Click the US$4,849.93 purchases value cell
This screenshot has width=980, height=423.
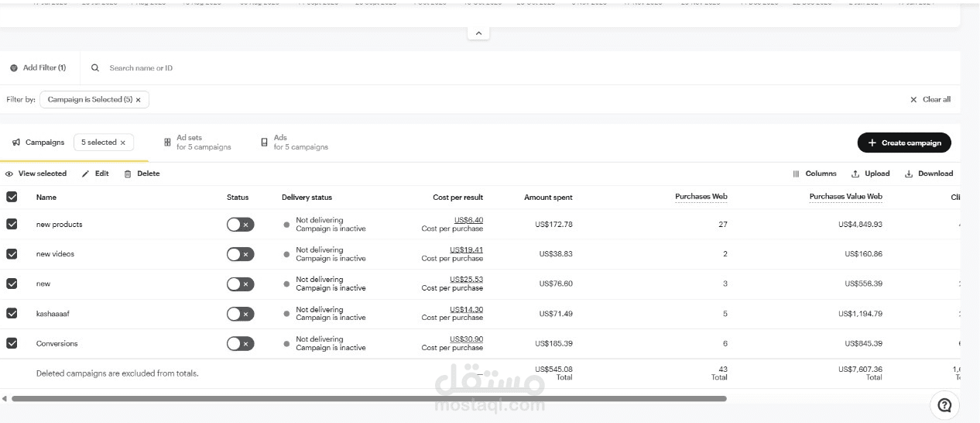(860, 225)
